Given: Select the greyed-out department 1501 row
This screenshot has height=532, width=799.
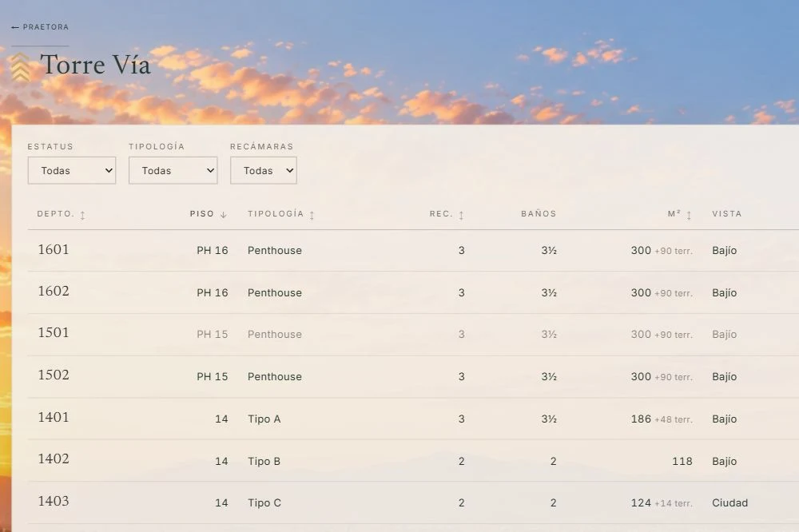Looking at the screenshot, I should [x=413, y=334].
